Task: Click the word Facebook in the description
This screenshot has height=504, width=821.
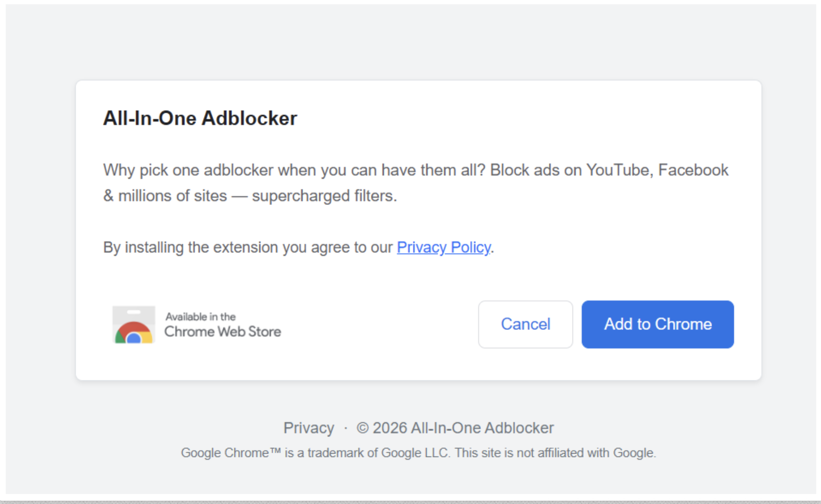Action: 693,170
